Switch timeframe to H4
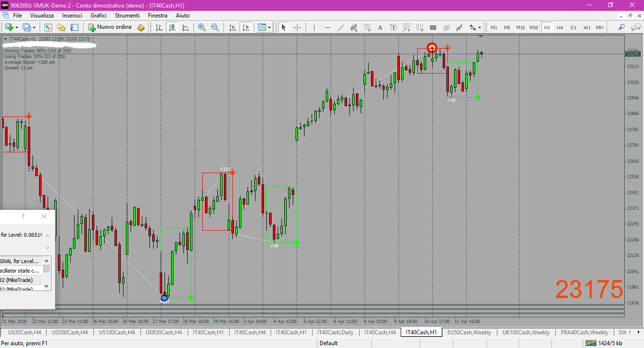Screen dimensions: 644x348 click(560, 27)
